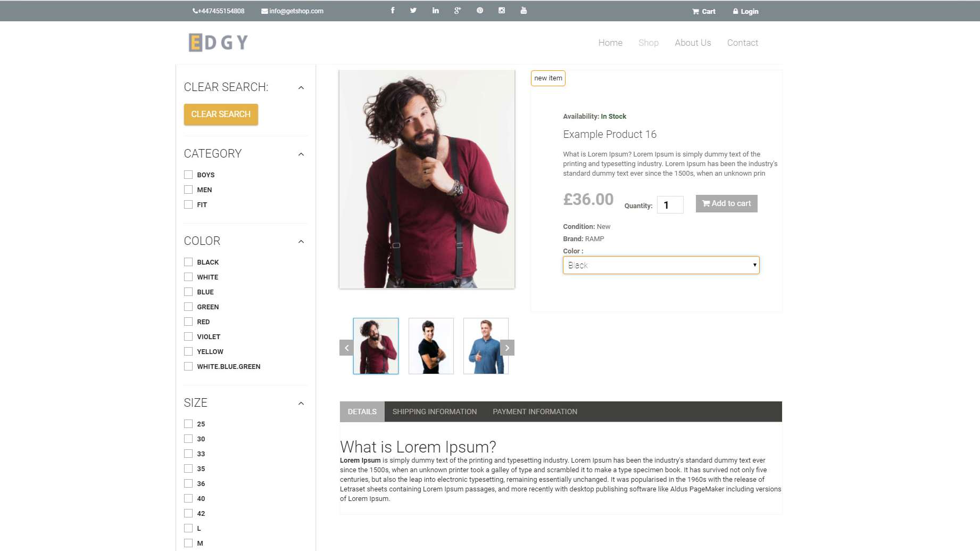
Task: Open the Color dropdown showing Black
Action: 661,265
